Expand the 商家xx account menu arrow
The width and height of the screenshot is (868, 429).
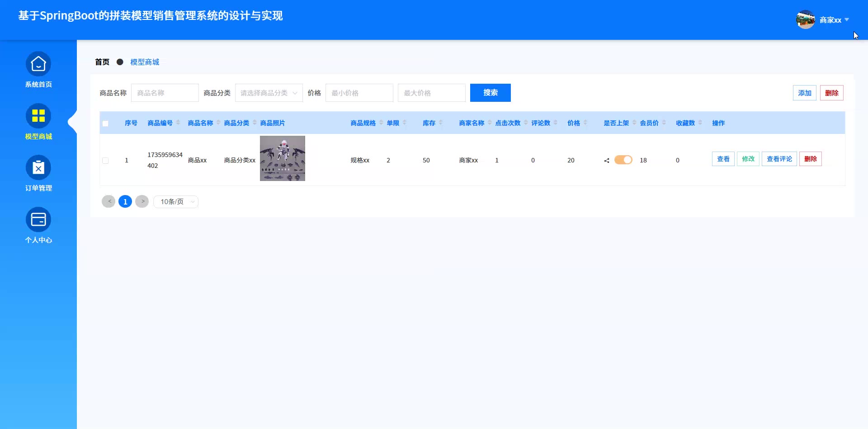coord(847,19)
